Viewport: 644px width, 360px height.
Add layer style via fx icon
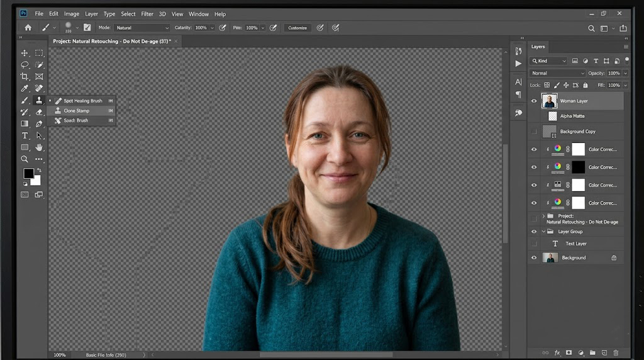[557, 352]
